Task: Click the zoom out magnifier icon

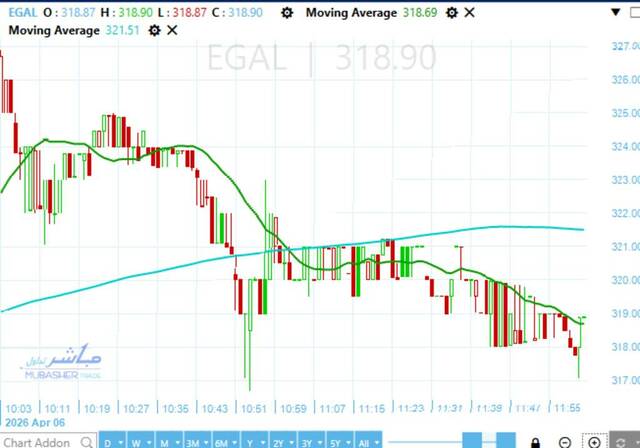Action: tap(566, 441)
